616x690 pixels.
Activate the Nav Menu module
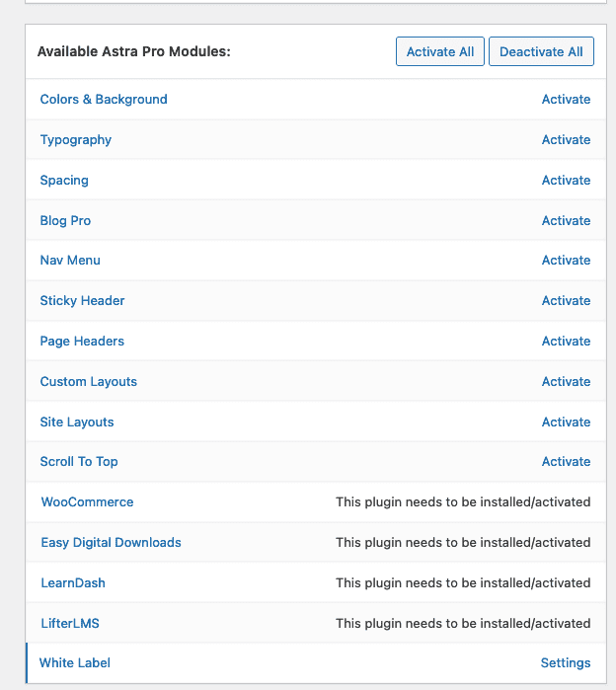pyautogui.click(x=566, y=261)
